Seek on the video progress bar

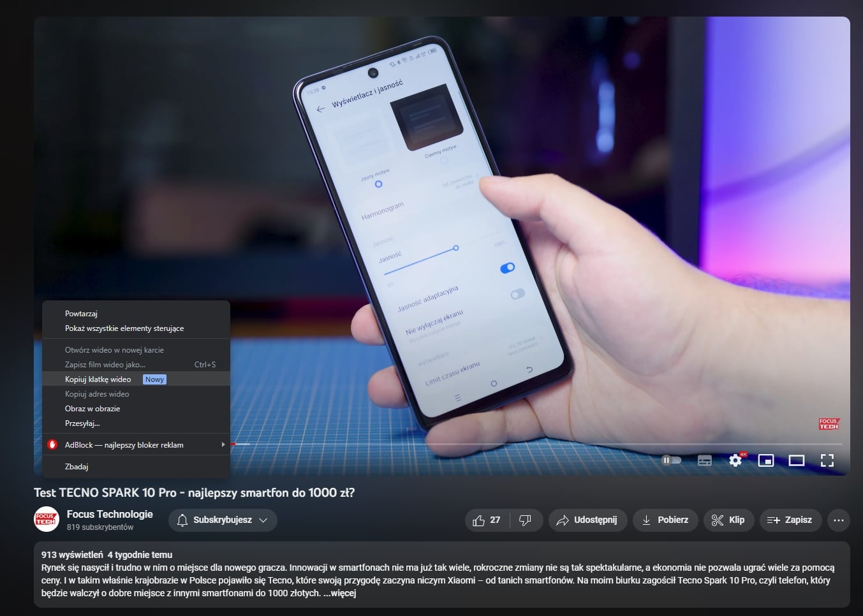(x=510, y=444)
